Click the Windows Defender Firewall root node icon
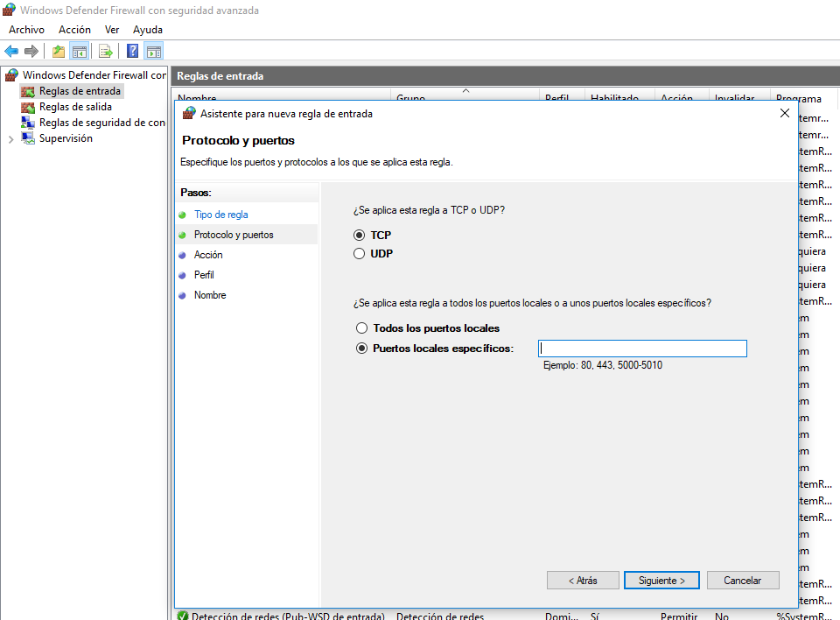 (x=11, y=75)
